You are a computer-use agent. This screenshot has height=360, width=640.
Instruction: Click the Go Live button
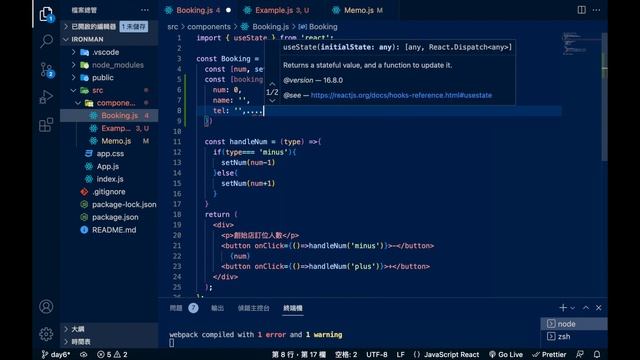506,354
